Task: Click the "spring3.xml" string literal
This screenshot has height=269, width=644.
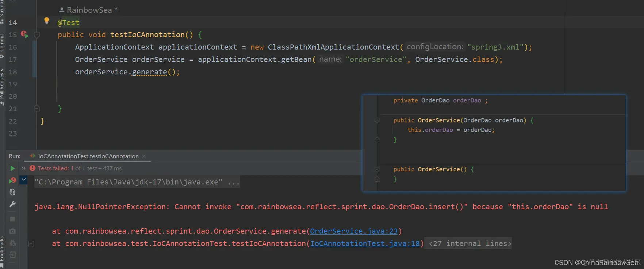Action: click(x=496, y=47)
